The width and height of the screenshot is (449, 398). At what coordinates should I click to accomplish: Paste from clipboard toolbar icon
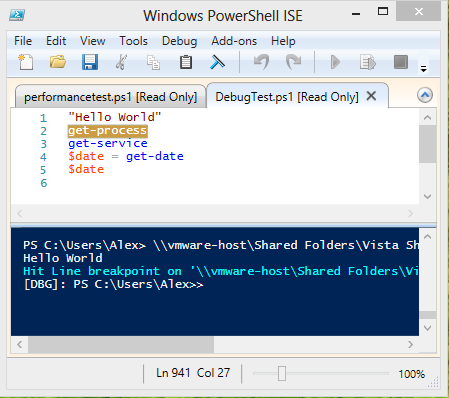point(186,62)
